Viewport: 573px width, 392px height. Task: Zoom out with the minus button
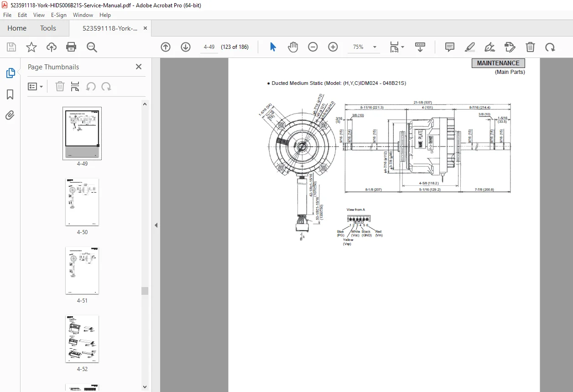pyautogui.click(x=313, y=47)
